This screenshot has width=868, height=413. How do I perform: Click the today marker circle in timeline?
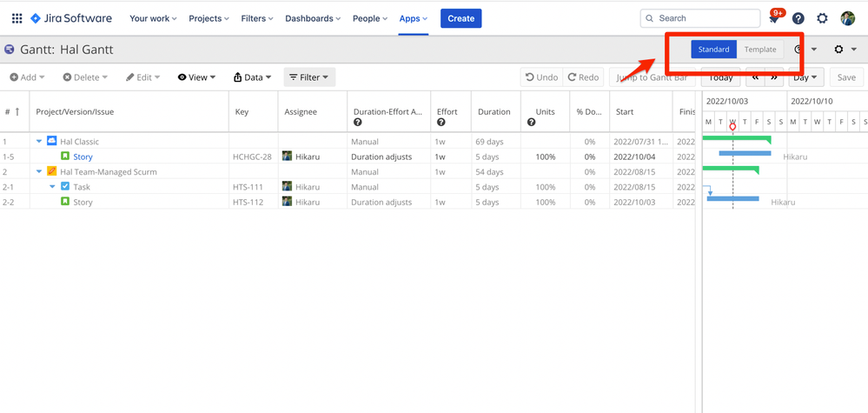pyautogui.click(x=732, y=127)
